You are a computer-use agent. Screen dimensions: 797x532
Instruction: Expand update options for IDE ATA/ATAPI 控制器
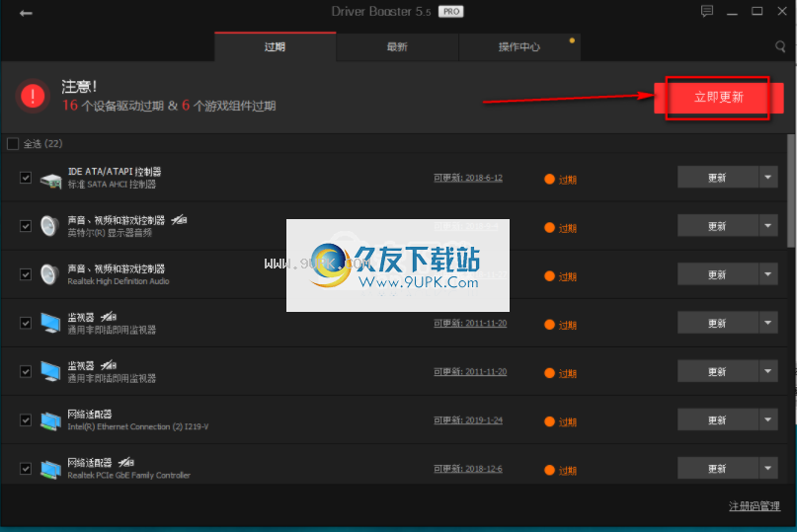[x=768, y=177]
